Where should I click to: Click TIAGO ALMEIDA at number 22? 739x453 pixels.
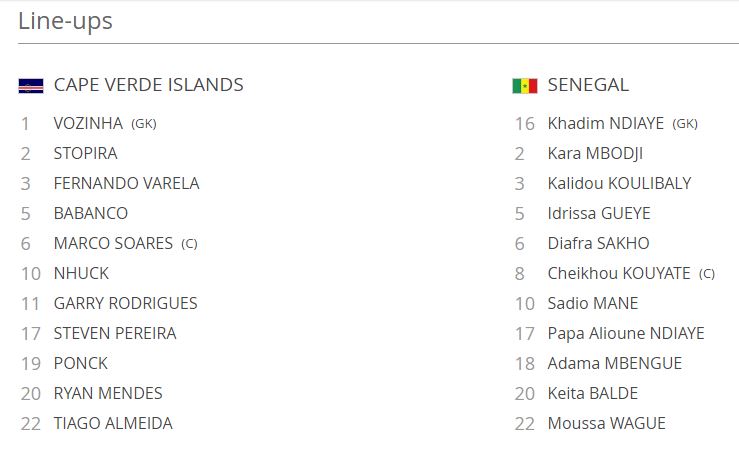(x=113, y=423)
